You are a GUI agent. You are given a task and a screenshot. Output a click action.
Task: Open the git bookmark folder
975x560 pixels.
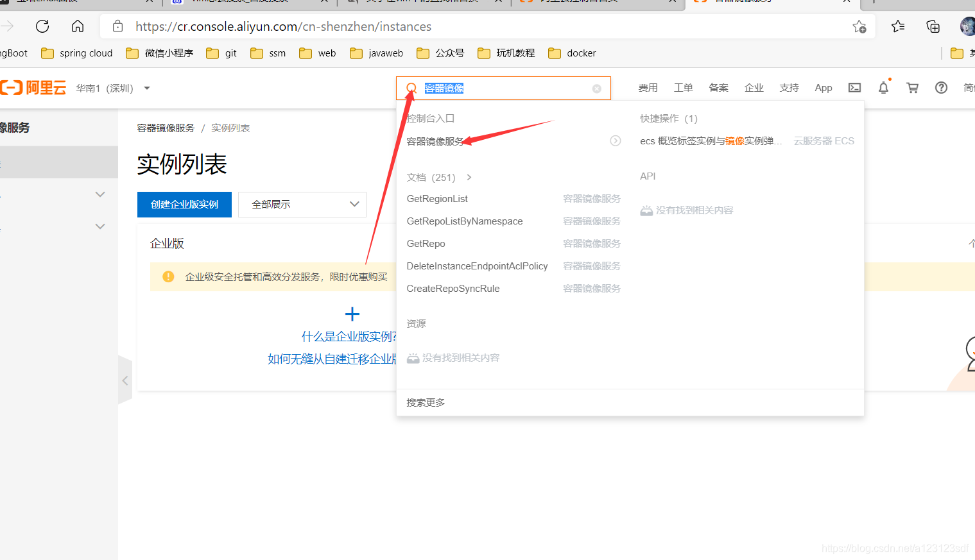(221, 53)
